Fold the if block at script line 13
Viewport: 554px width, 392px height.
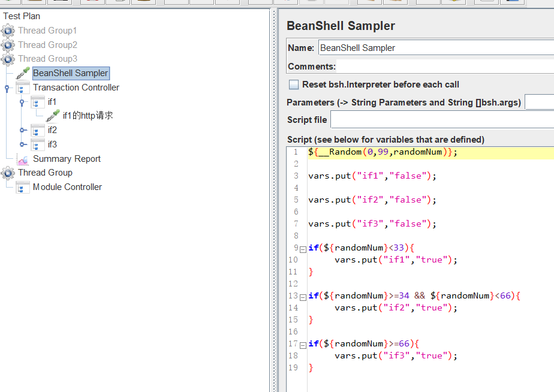(x=303, y=298)
